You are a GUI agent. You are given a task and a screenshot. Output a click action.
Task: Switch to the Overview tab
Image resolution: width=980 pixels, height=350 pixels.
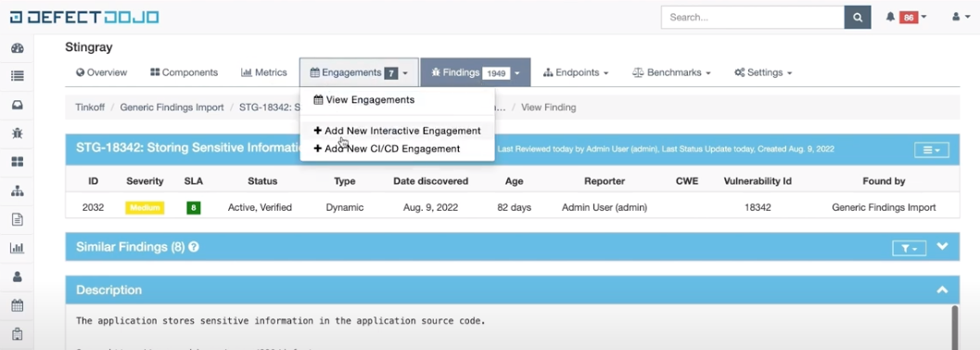(x=101, y=72)
